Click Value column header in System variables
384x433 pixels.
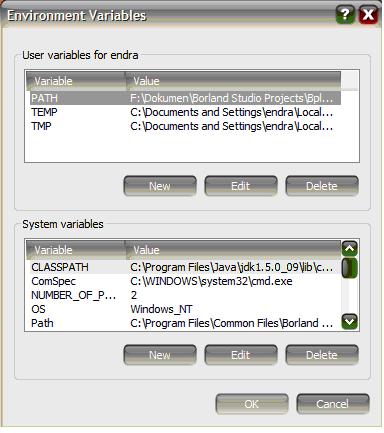pyautogui.click(x=233, y=250)
